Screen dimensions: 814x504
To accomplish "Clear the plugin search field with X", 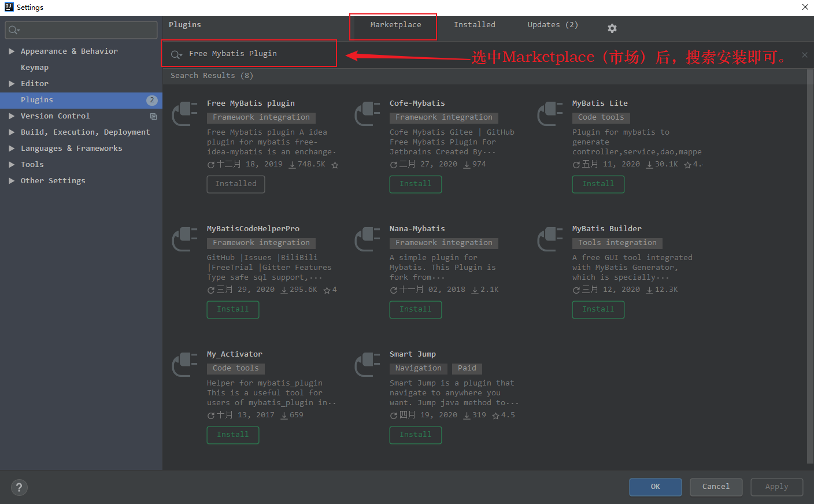I will click(804, 55).
